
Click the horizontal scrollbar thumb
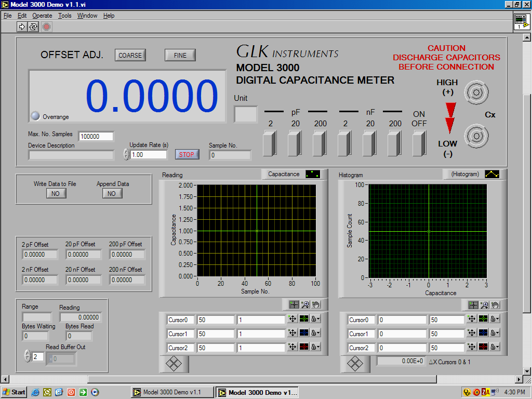tap(262, 379)
